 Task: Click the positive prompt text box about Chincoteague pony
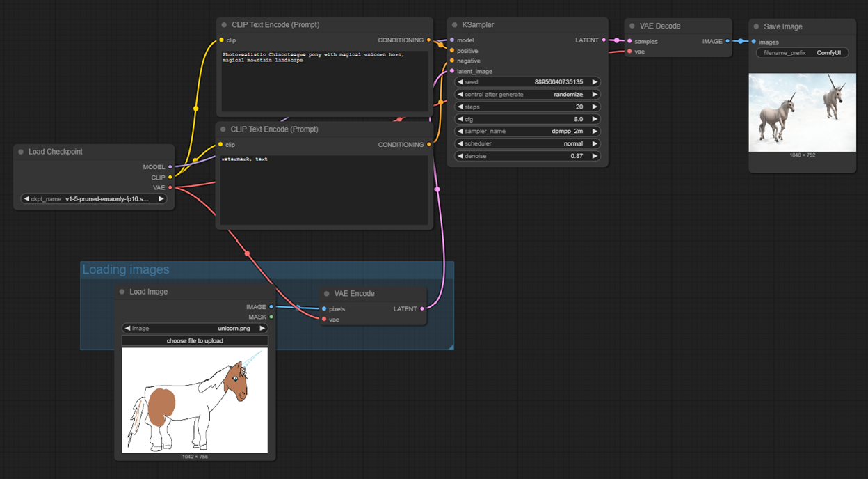click(325, 81)
